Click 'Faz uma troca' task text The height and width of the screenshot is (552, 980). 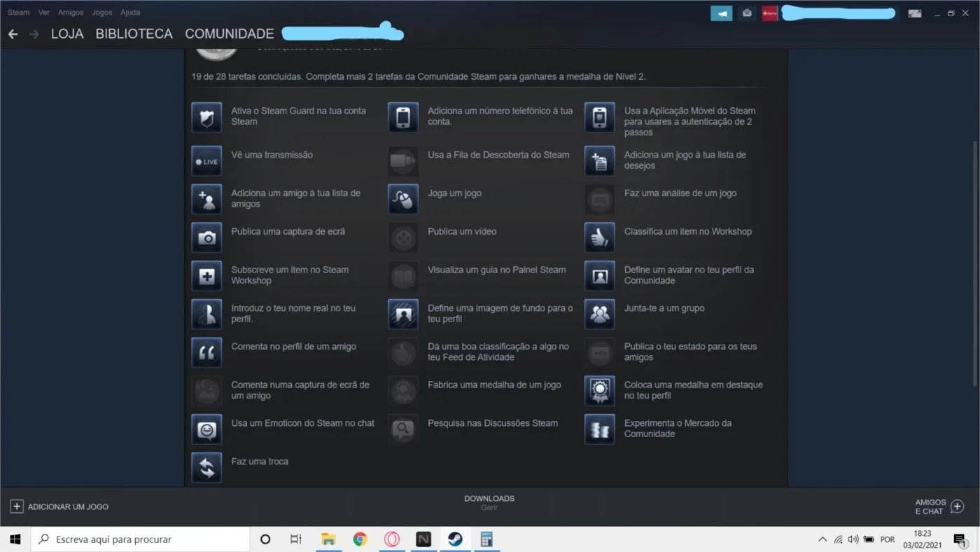pos(260,462)
